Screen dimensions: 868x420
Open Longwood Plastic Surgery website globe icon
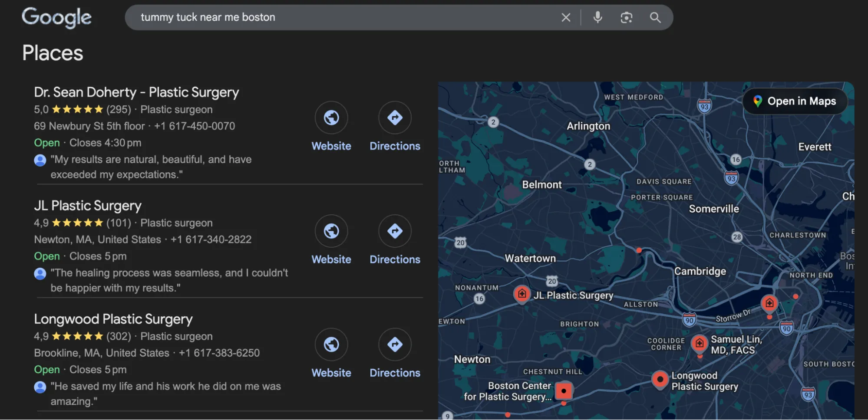[331, 345]
